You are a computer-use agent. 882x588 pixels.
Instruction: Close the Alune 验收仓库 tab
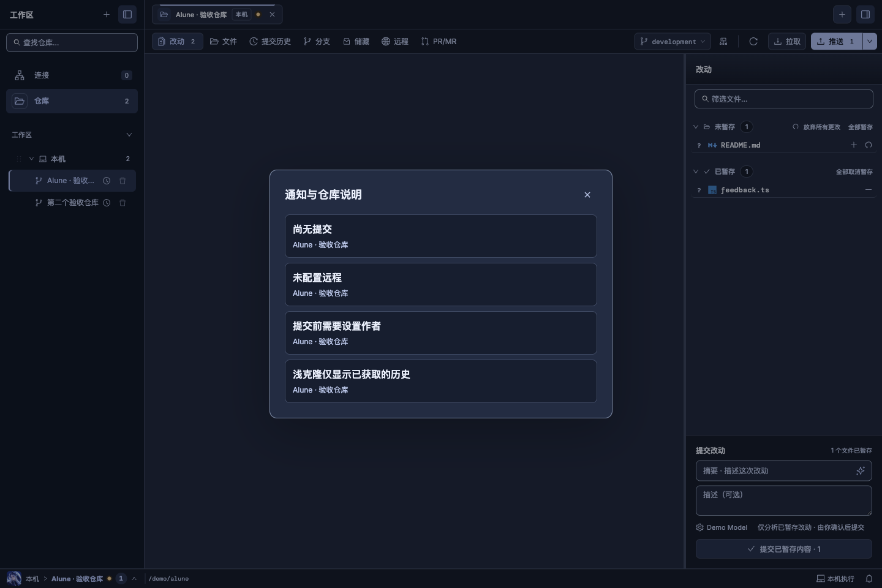point(272,14)
